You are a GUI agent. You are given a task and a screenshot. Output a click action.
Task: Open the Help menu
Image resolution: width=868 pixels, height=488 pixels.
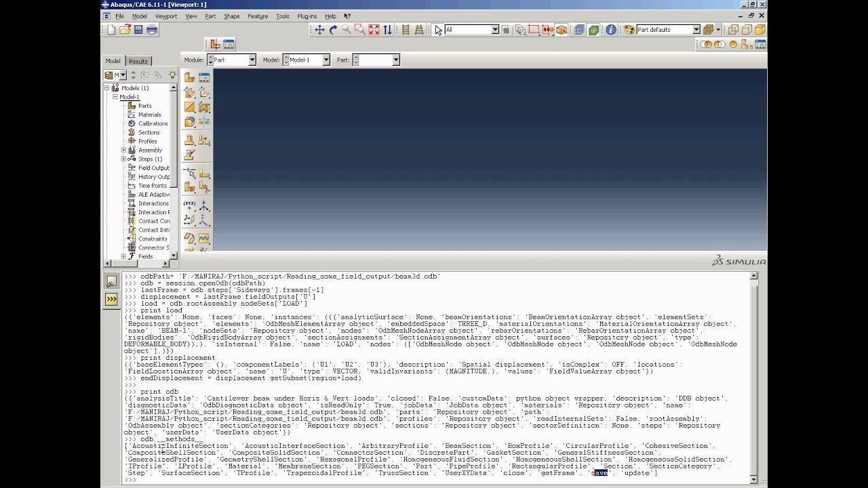330,16
